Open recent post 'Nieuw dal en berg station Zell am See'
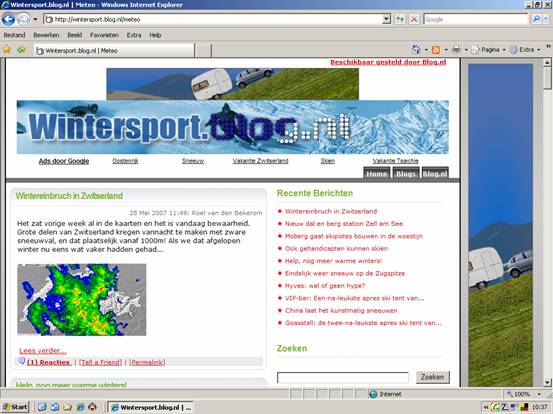This screenshot has width=553, height=414. coord(344,224)
